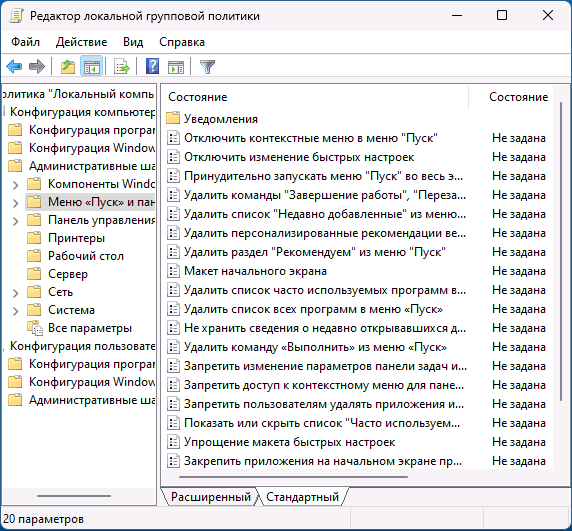The width and height of the screenshot is (572, 531).
Task: Select policy Закрепить приложения на начальном экране
Action: pyautogui.click(x=323, y=461)
